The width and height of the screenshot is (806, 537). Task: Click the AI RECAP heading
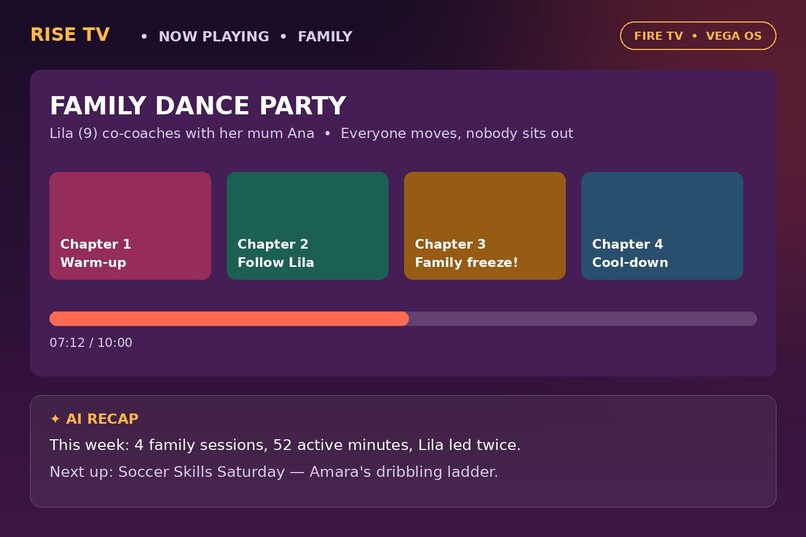[x=102, y=419]
